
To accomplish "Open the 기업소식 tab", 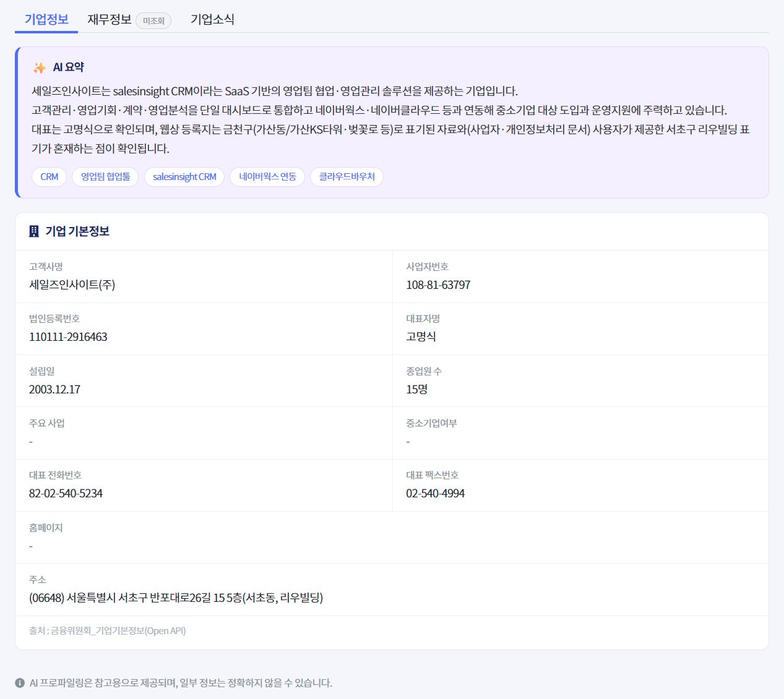I will click(212, 19).
